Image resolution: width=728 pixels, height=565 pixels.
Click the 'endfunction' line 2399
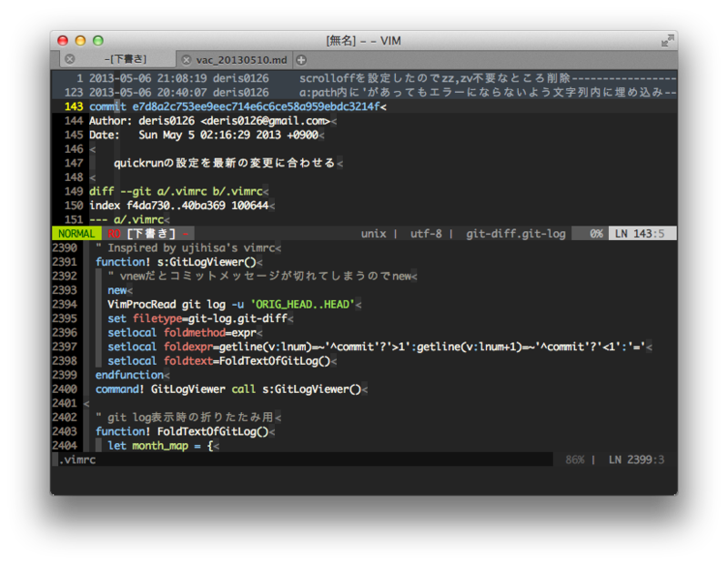[x=129, y=375]
